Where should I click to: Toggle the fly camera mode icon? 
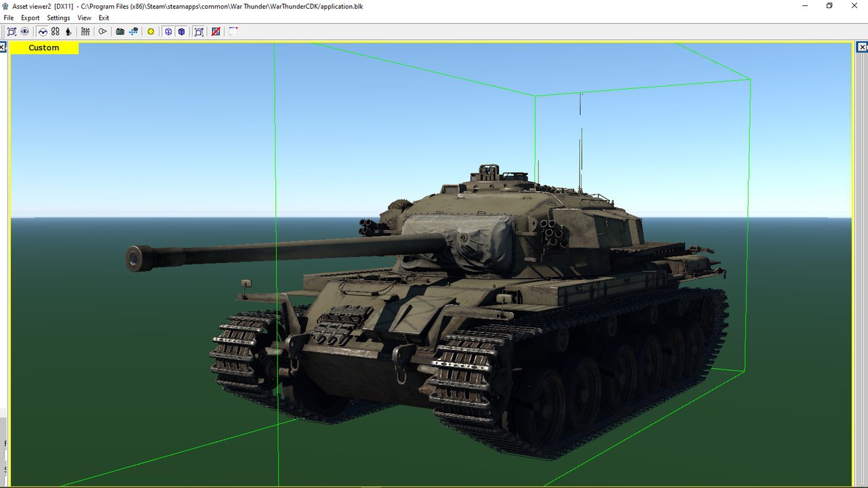click(43, 31)
